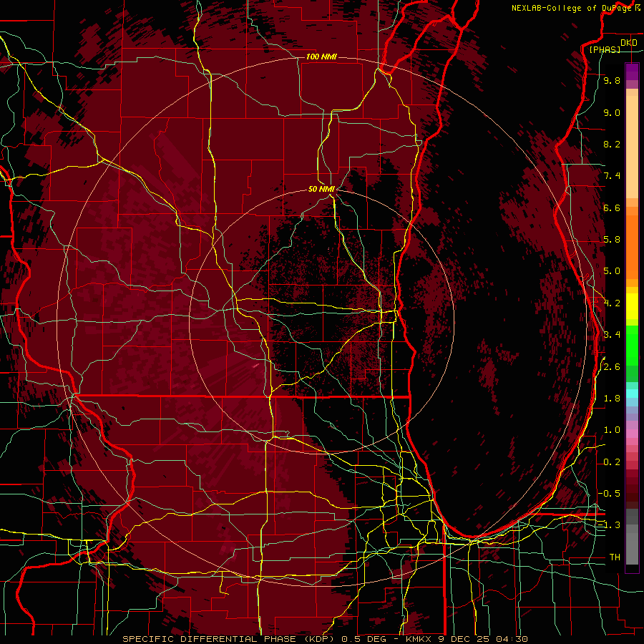The image size is (644, 644).
Task: Click the 0.2 scale value
Action: pos(612,462)
